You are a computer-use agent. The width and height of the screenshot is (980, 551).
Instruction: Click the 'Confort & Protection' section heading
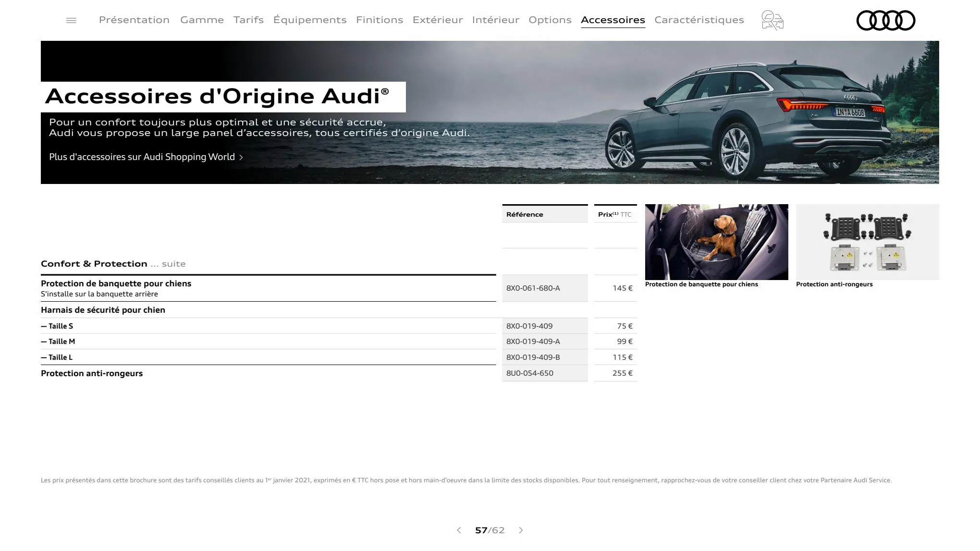(94, 264)
